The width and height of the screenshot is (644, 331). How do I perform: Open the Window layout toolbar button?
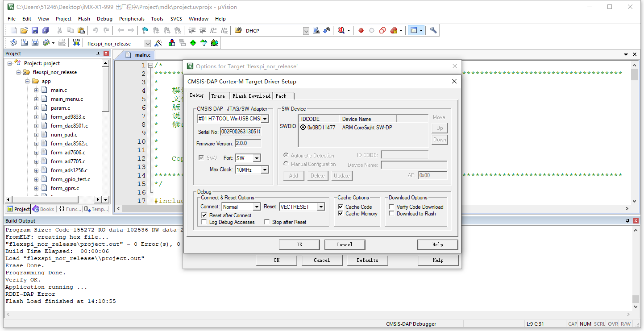tap(414, 30)
